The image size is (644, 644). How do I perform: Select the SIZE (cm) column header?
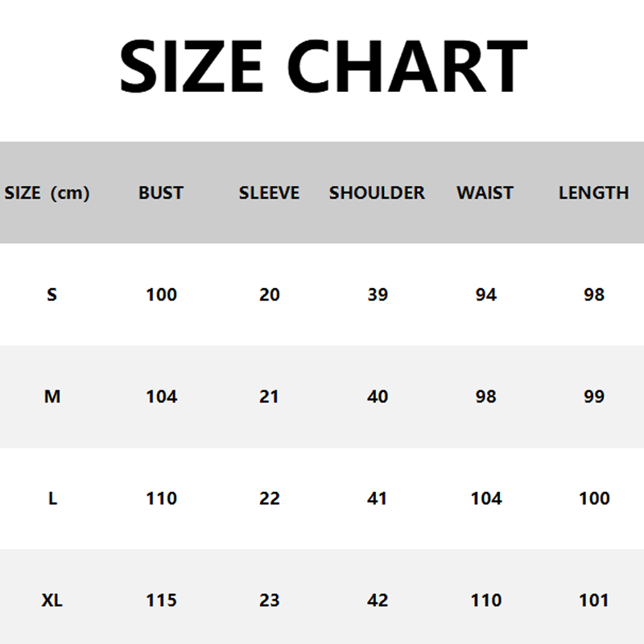pyautogui.click(x=47, y=193)
